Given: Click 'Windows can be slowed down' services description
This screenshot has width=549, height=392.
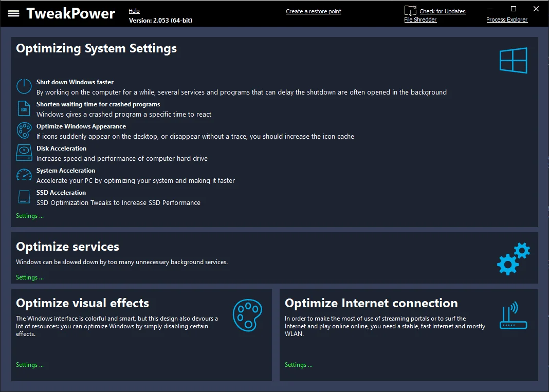Looking at the screenshot, I should pyautogui.click(x=122, y=262).
